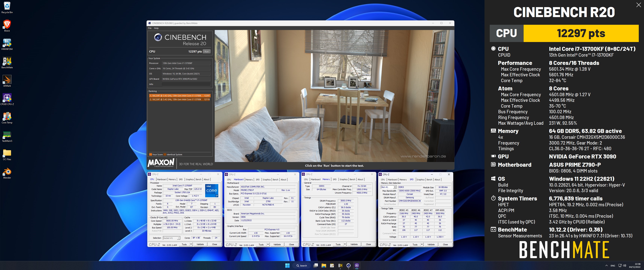Expand Tools arrow in the CPU-Z mainboard window

pyautogui.click(x=268, y=244)
